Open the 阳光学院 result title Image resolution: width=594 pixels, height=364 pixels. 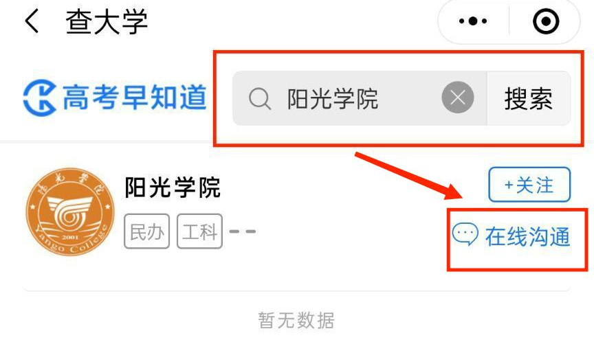click(x=173, y=187)
